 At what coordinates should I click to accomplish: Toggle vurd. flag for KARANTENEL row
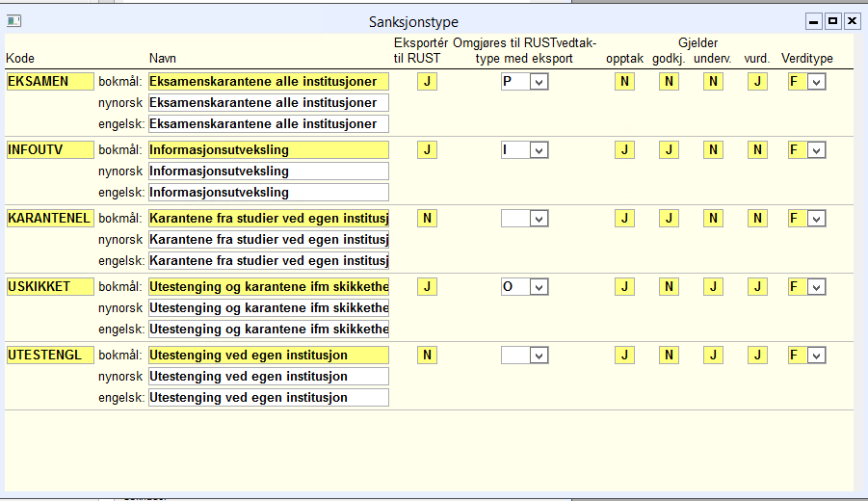757,218
